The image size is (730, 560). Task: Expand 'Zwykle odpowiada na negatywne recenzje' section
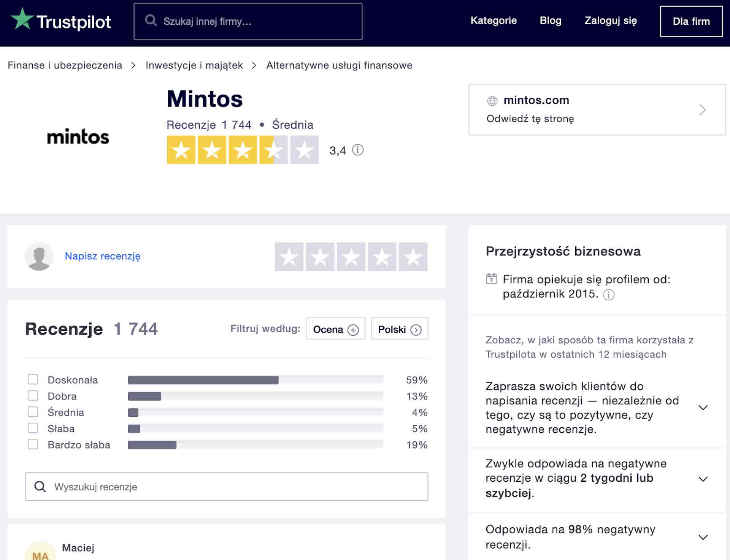click(703, 479)
